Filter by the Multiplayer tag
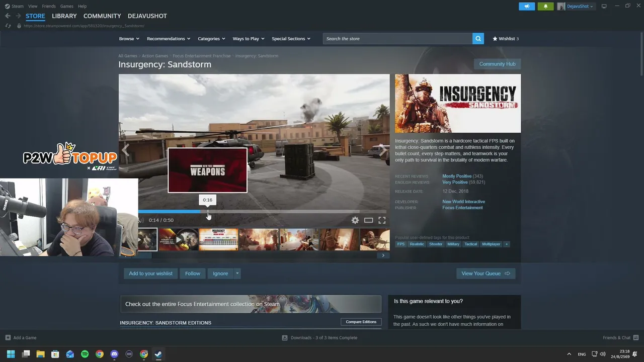 tap(491, 244)
